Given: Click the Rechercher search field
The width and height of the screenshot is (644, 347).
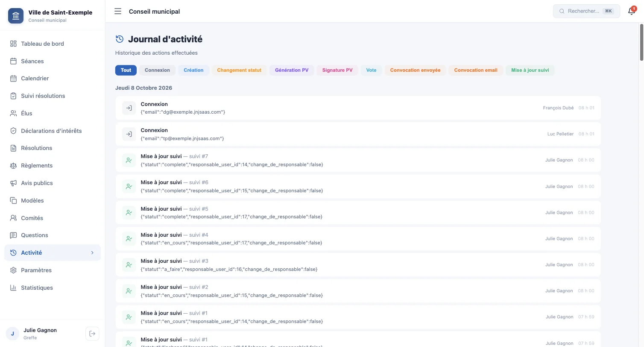Looking at the screenshot, I should [586, 11].
